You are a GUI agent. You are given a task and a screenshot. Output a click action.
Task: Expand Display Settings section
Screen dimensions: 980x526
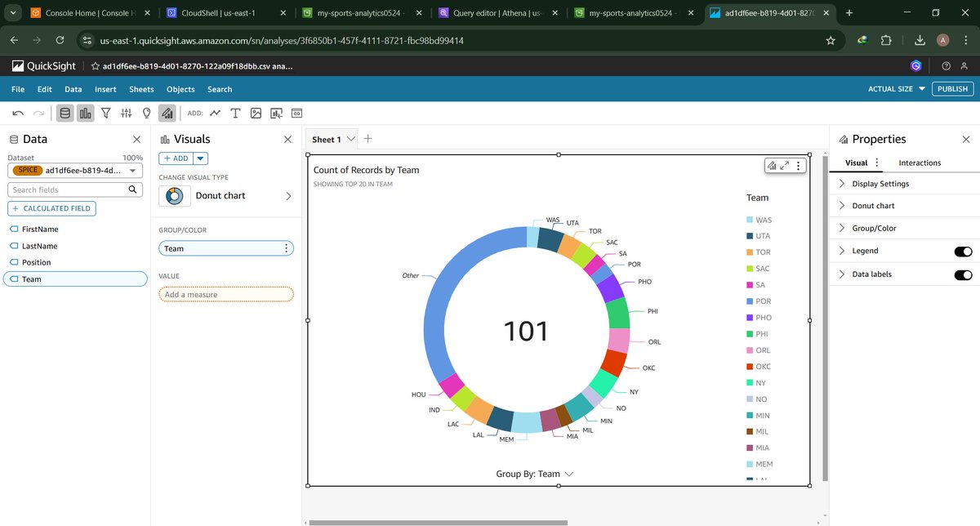pyautogui.click(x=842, y=184)
